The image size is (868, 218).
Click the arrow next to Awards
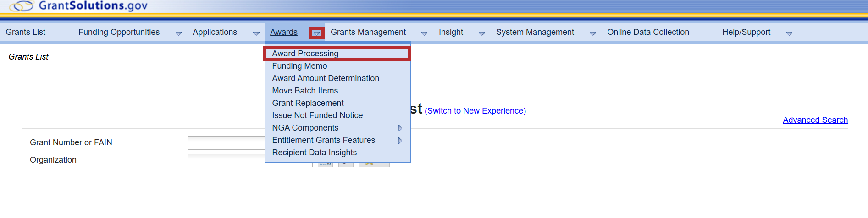click(x=316, y=33)
